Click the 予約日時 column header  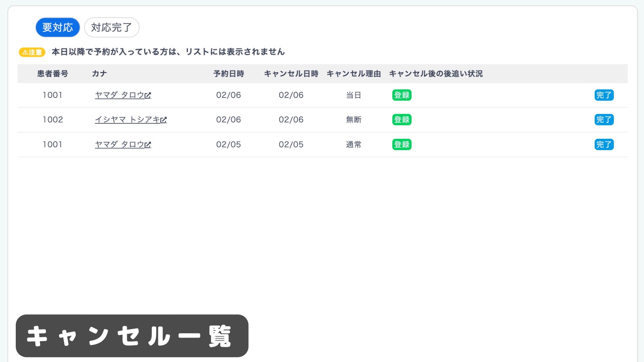click(228, 74)
